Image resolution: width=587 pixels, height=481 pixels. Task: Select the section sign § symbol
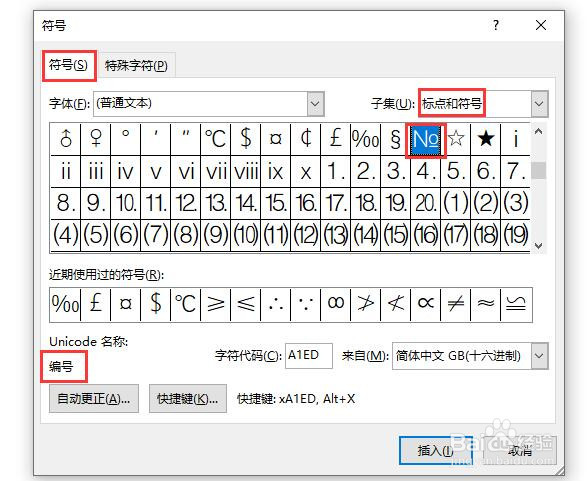[x=395, y=139]
